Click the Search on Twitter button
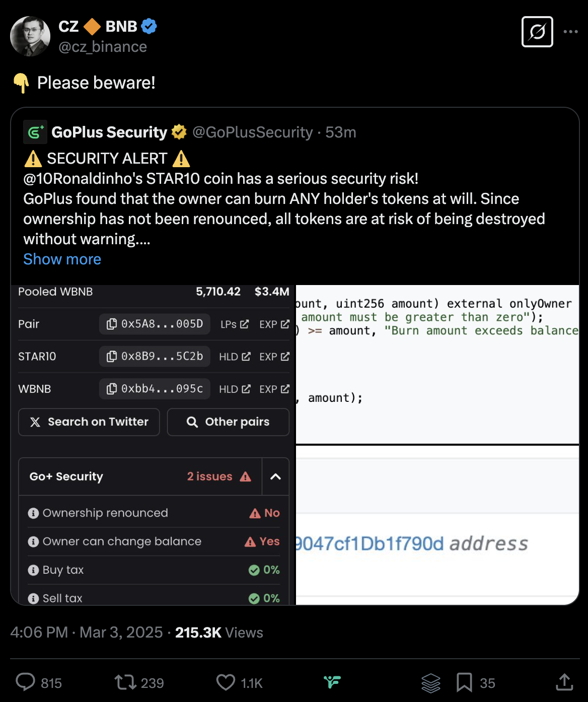 (89, 422)
